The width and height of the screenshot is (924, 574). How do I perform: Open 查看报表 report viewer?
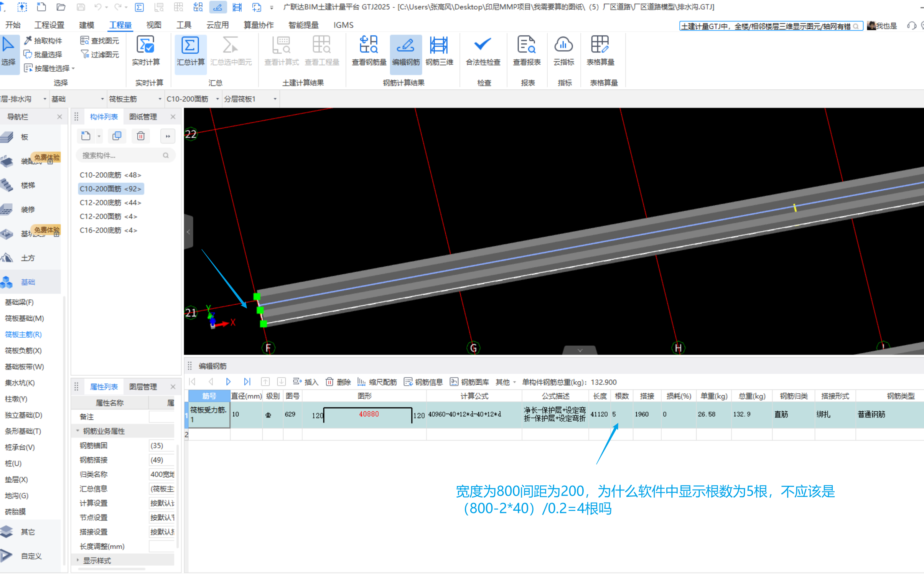coord(527,52)
